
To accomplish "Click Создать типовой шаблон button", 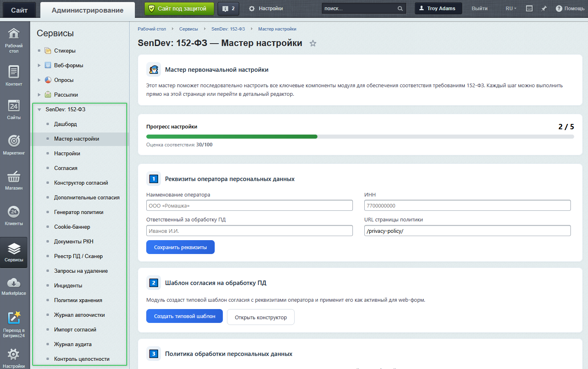I will [185, 316].
